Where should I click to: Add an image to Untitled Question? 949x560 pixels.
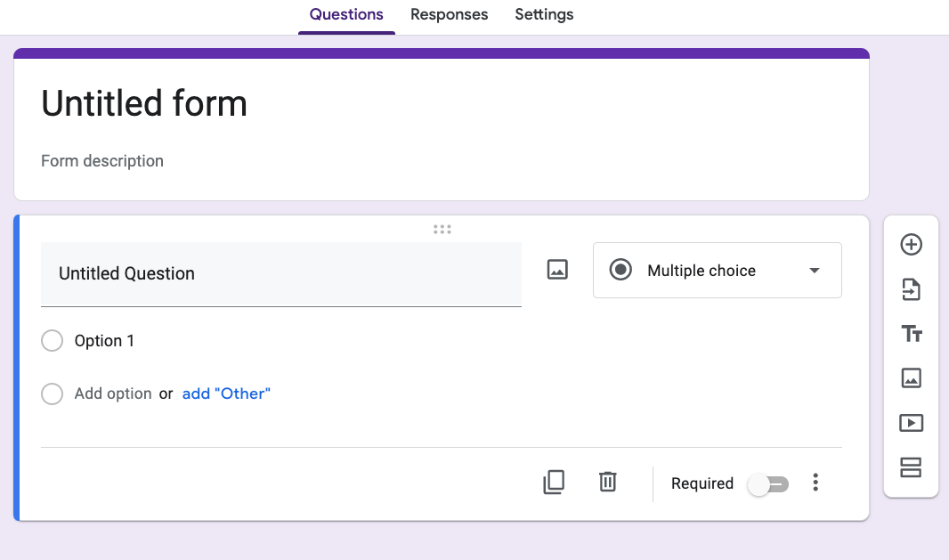[x=557, y=269]
